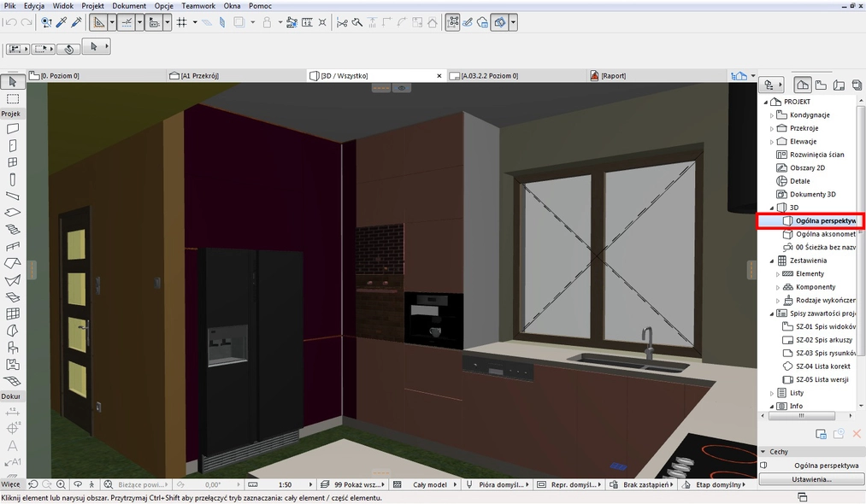The width and height of the screenshot is (866, 504).
Task: Select the Zone tool in the toolbox
Action: [12, 365]
